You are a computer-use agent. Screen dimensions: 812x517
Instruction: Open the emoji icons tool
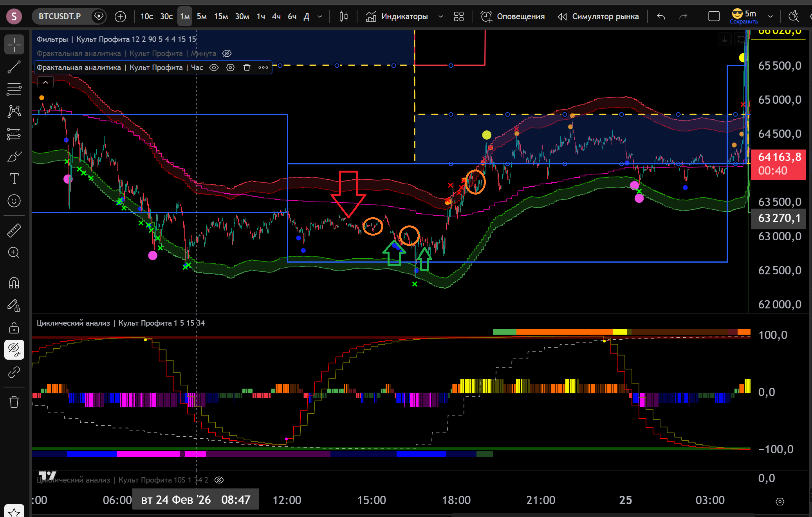(x=14, y=201)
